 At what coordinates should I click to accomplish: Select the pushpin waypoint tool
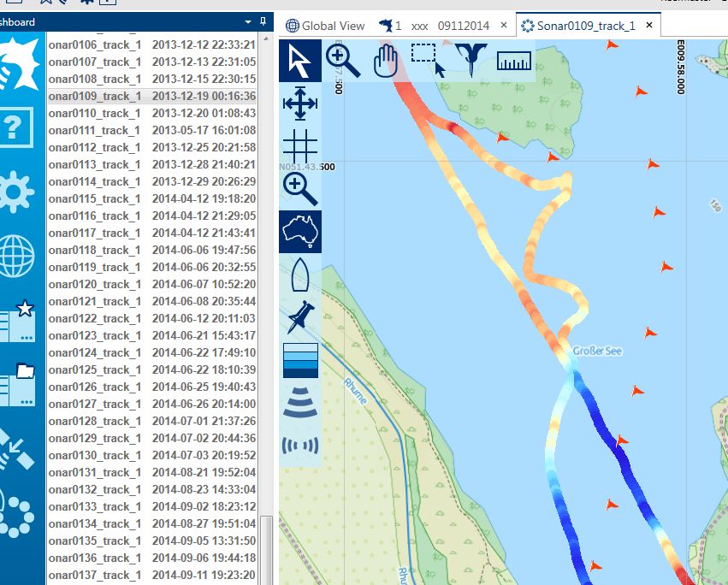pyautogui.click(x=300, y=317)
